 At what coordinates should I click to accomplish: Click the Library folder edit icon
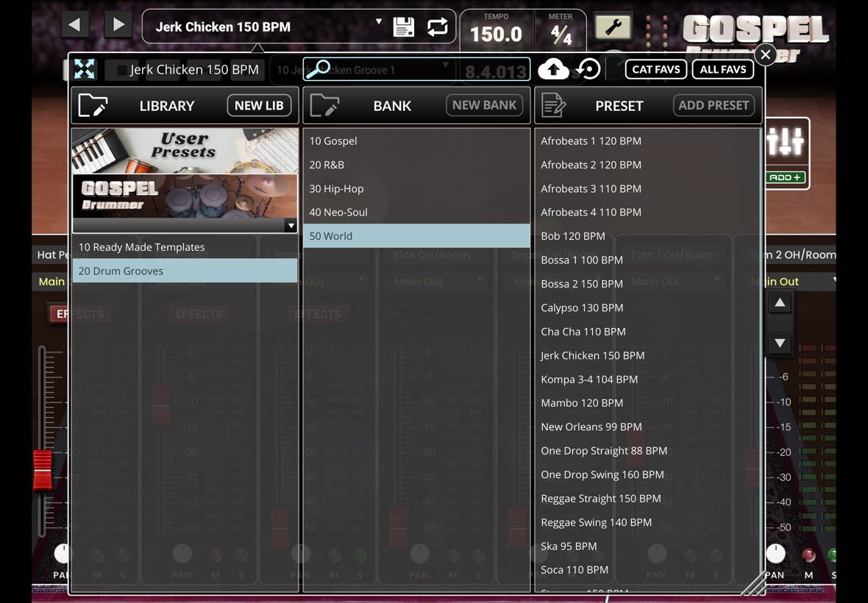tap(93, 105)
